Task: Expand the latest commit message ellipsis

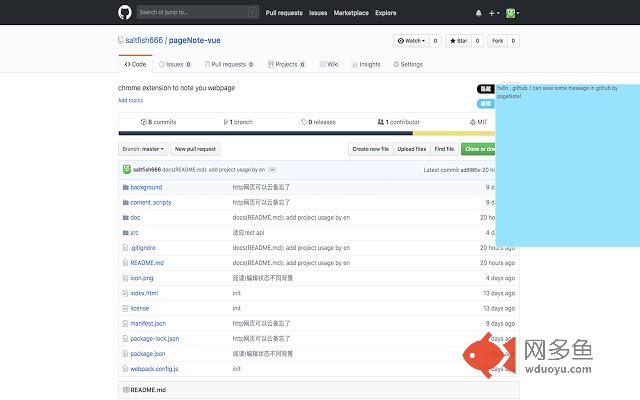Action: (x=272, y=170)
